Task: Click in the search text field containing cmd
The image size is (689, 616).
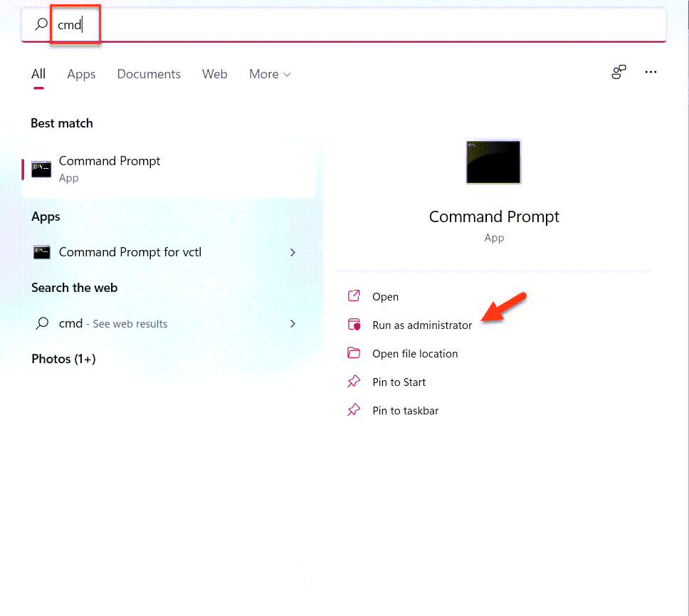Action: pos(356,25)
